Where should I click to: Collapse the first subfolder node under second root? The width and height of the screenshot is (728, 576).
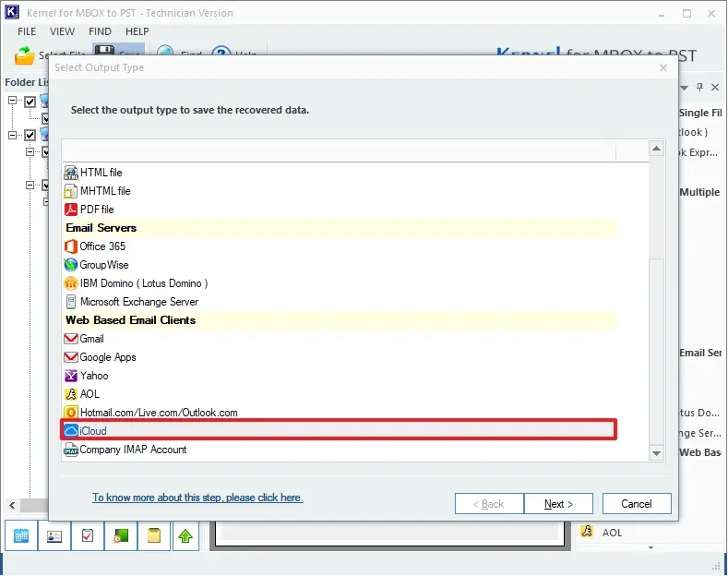pyautogui.click(x=30, y=151)
